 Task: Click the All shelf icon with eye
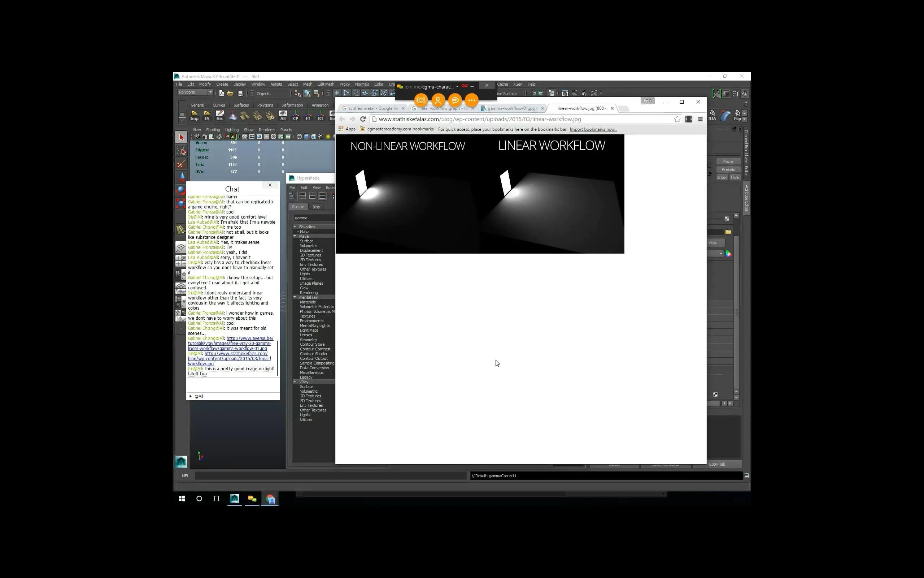[x=283, y=116]
